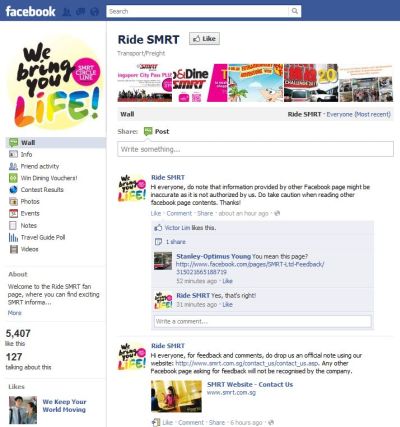
Task: Open the Phineas and Ferb photo thumbnail
Action: pyautogui.click(x=256, y=83)
